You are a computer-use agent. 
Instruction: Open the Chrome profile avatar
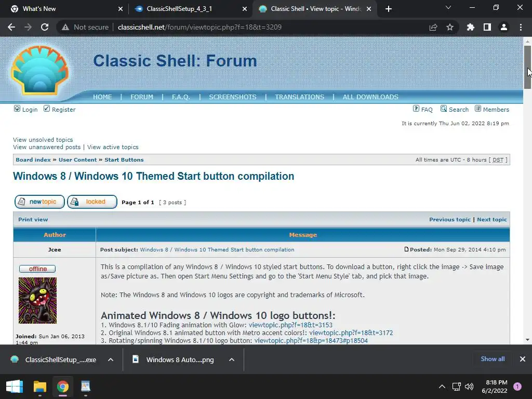504,27
